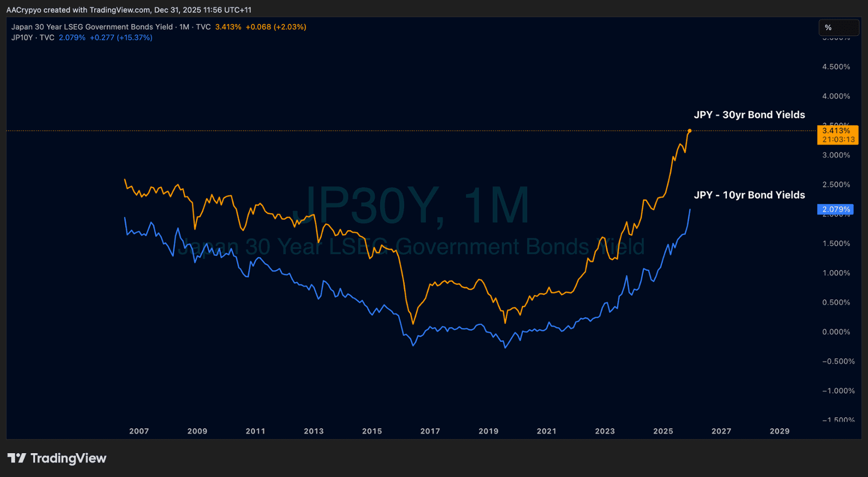Click the blue 2.079% price label
Screen dimensions: 868x477
[x=835, y=209]
